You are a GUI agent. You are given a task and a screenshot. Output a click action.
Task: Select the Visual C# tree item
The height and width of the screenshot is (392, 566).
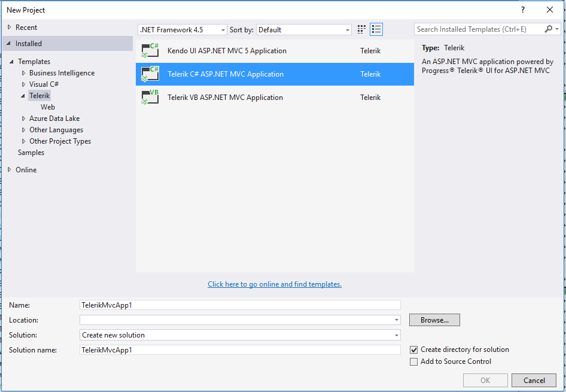click(44, 84)
